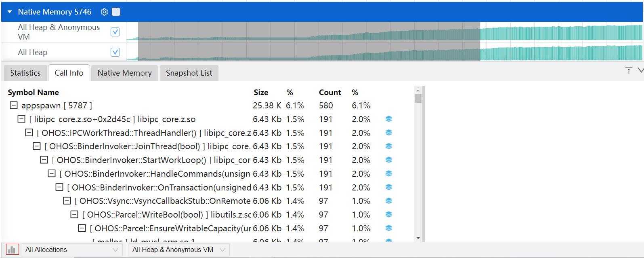The width and height of the screenshot is (644, 258).
Task: Click stack icon on BinderInvoker::JoinThread row
Action: click(388, 146)
